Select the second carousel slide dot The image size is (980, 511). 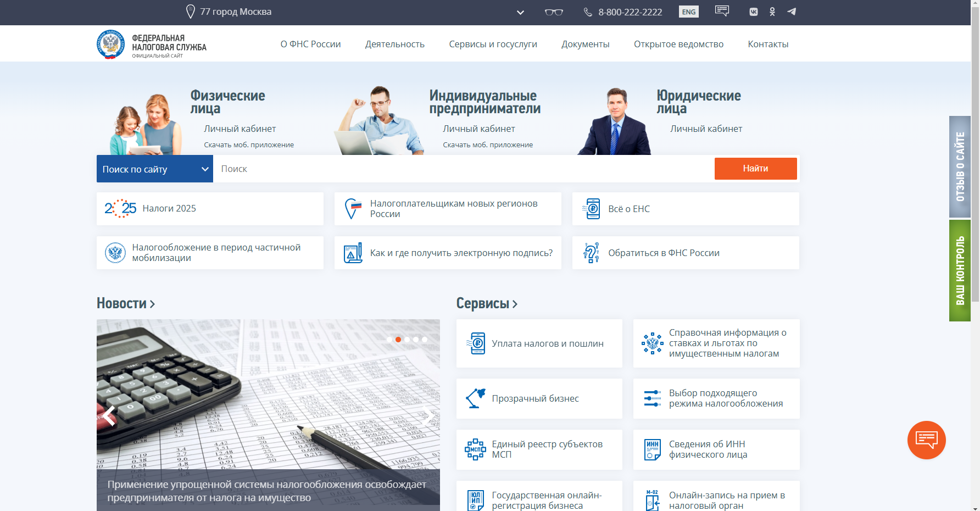tap(398, 340)
